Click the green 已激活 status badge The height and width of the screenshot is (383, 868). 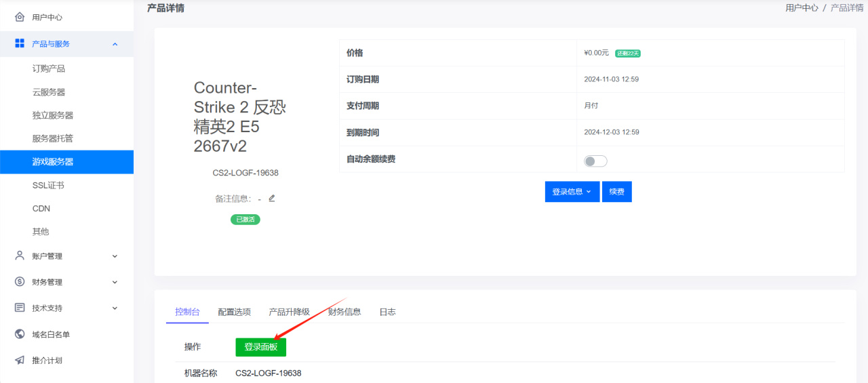[245, 220]
